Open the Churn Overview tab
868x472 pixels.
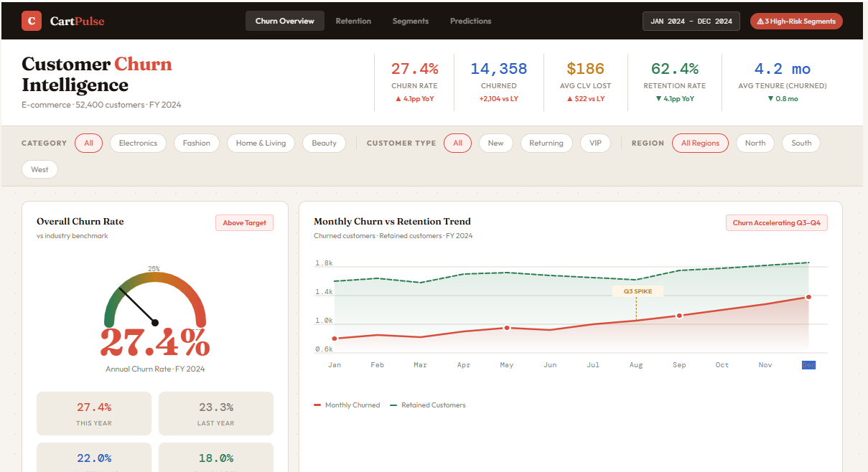point(285,21)
